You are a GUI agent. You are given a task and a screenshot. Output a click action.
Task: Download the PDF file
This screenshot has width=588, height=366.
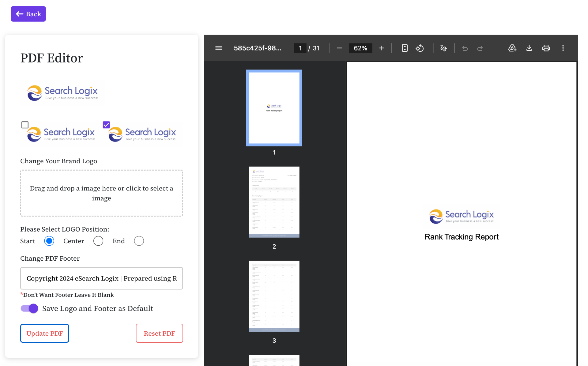[529, 48]
